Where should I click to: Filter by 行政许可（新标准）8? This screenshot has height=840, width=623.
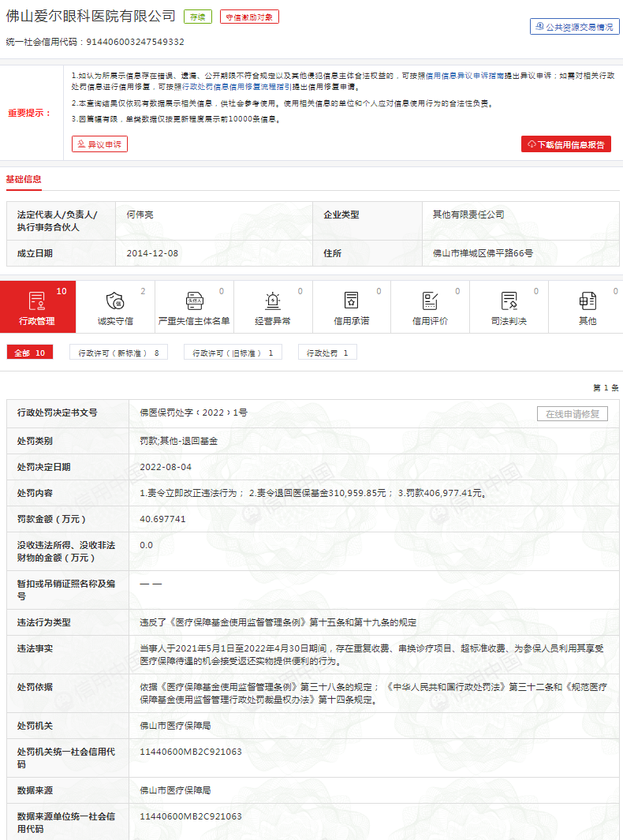pyautogui.click(x=118, y=353)
